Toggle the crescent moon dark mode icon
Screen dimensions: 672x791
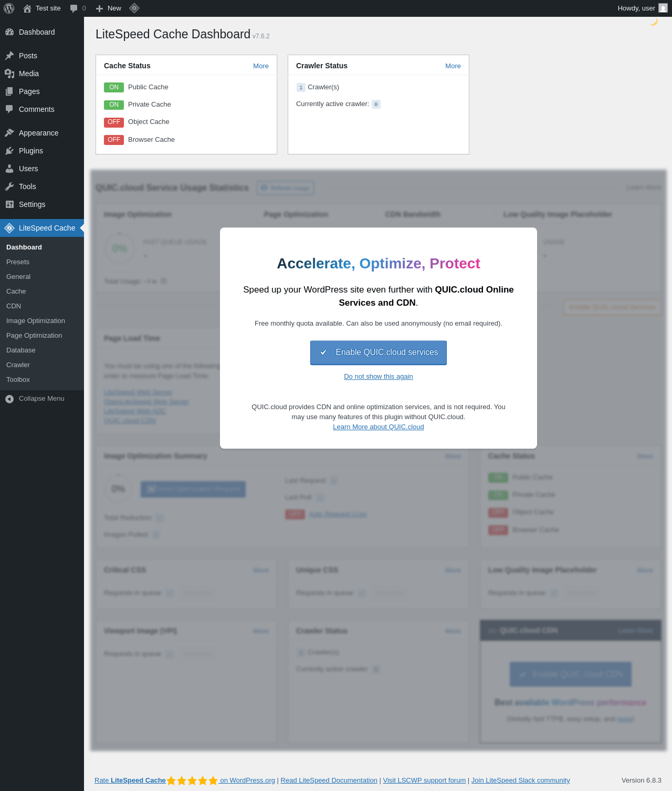[x=654, y=22]
